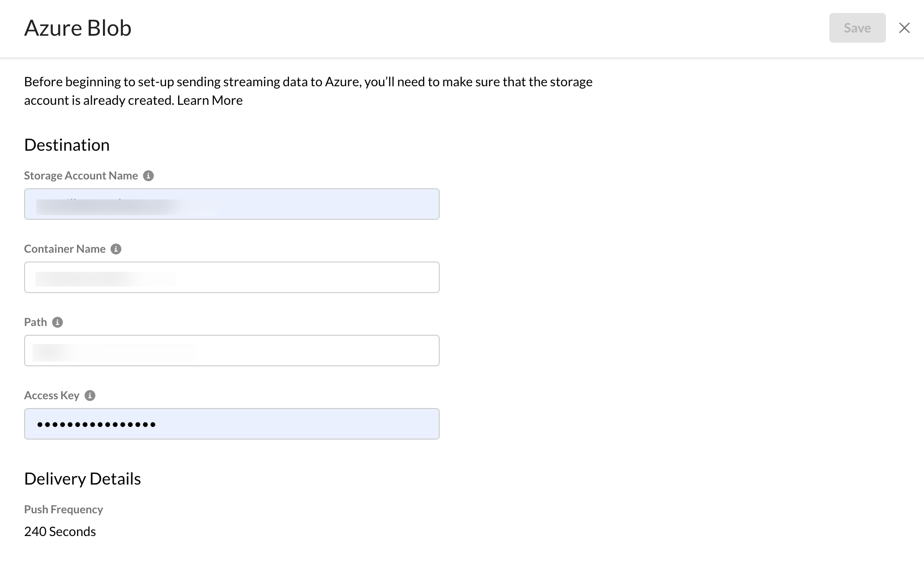
Task: Click the Path text box
Action: click(x=231, y=351)
